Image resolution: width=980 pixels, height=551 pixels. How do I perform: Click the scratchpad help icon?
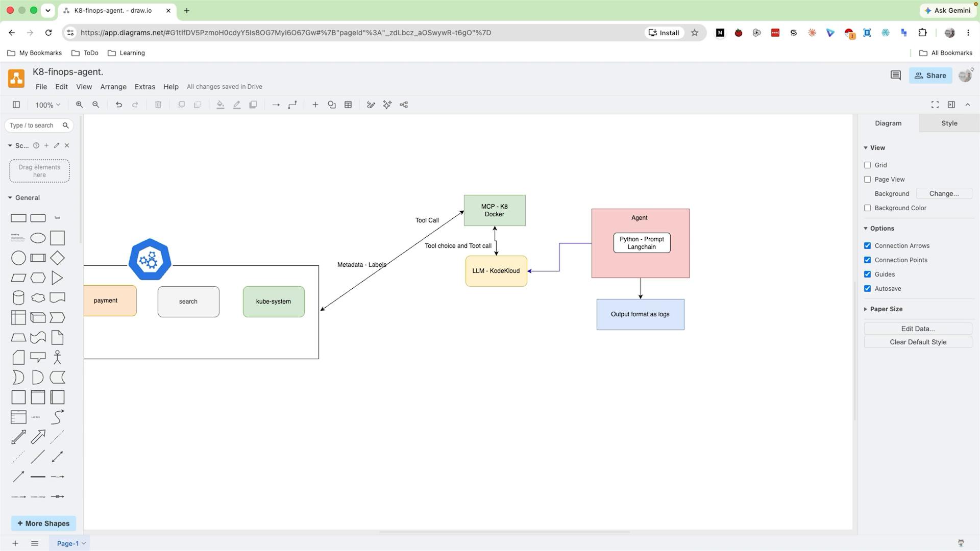(36, 145)
